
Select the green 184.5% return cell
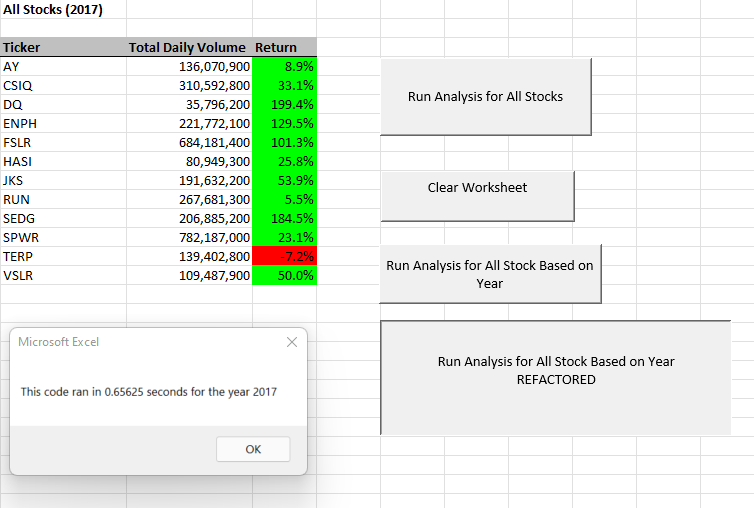[284, 218]
